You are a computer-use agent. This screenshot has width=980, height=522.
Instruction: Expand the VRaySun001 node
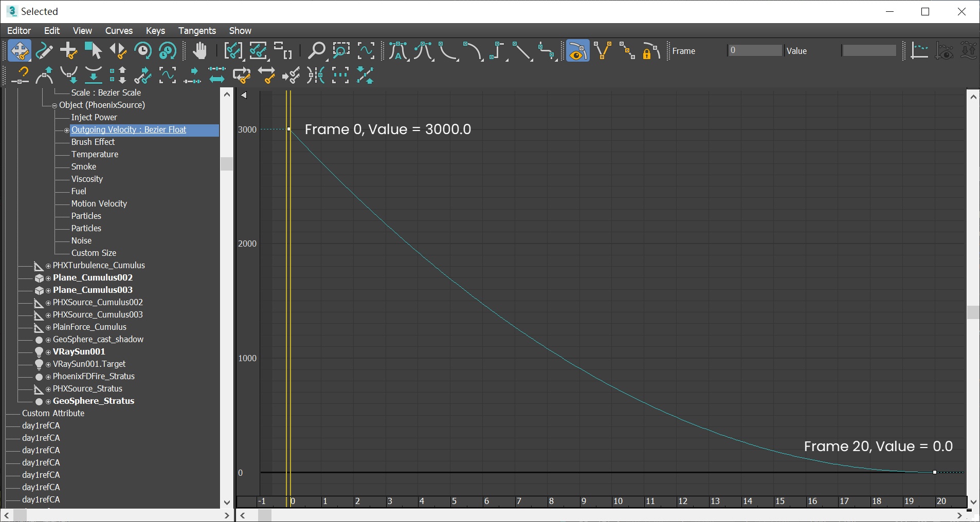(x=48, y=352)
